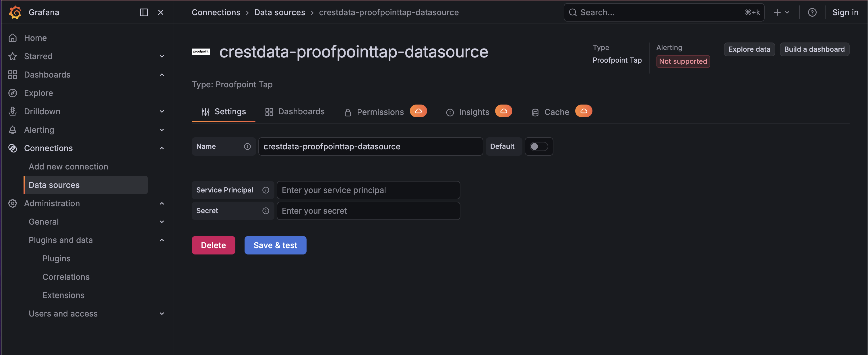Open Plugins under Plugins and data
The image size is (868, 355).
coord(57,258)
